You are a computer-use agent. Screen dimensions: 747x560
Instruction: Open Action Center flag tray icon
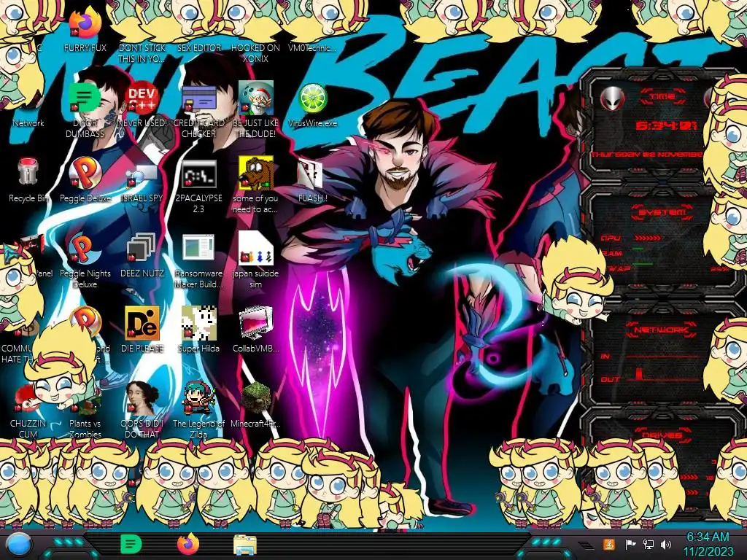coord(631,544)
